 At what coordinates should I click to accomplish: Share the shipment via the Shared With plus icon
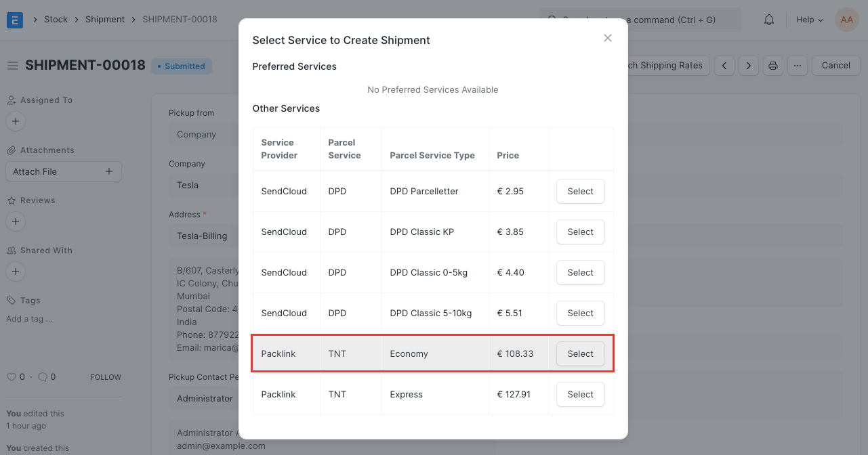point(15,272)
